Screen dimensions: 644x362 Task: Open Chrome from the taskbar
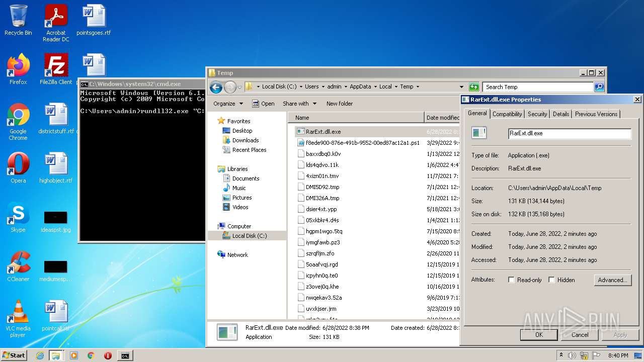click(x=91, y=355)
